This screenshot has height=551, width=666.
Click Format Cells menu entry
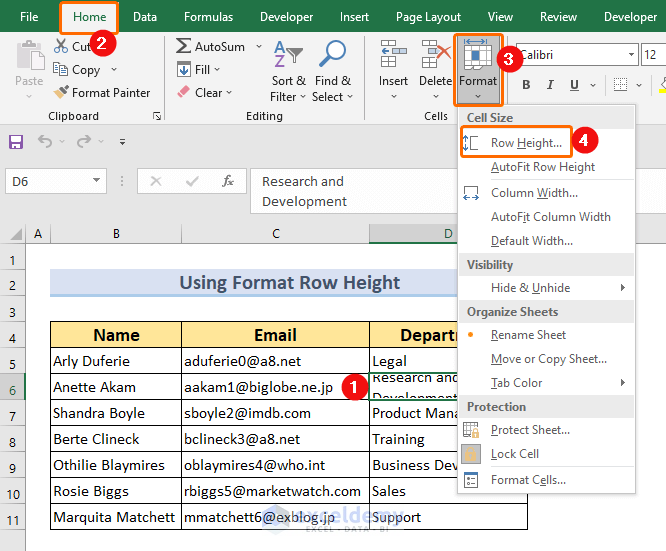(527, 480)
